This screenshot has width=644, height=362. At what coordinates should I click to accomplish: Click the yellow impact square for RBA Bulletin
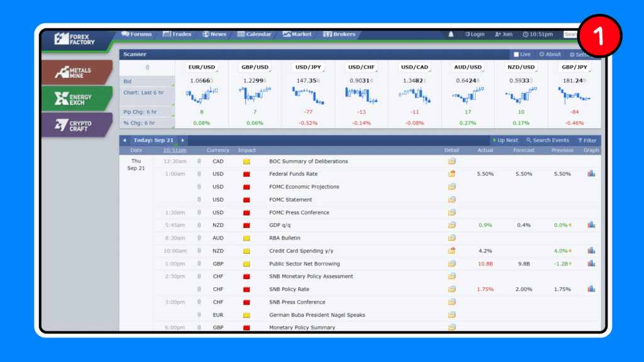click(x=247, y=238)
